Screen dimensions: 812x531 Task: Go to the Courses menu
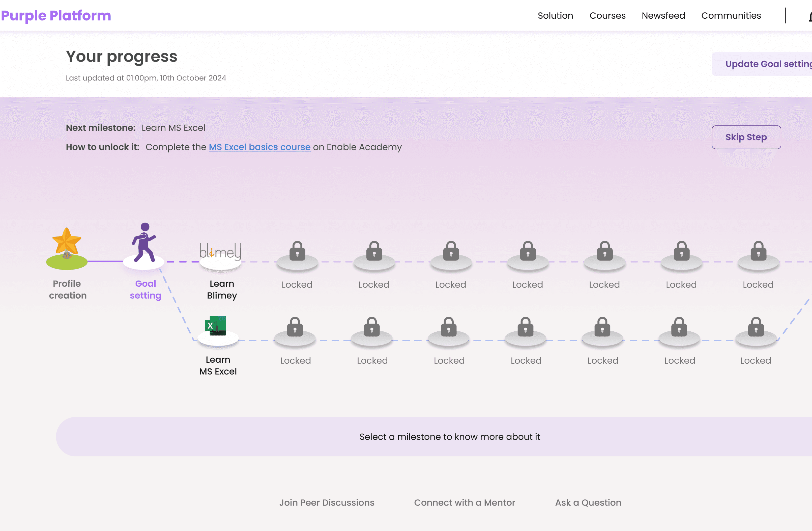point(607,16)
